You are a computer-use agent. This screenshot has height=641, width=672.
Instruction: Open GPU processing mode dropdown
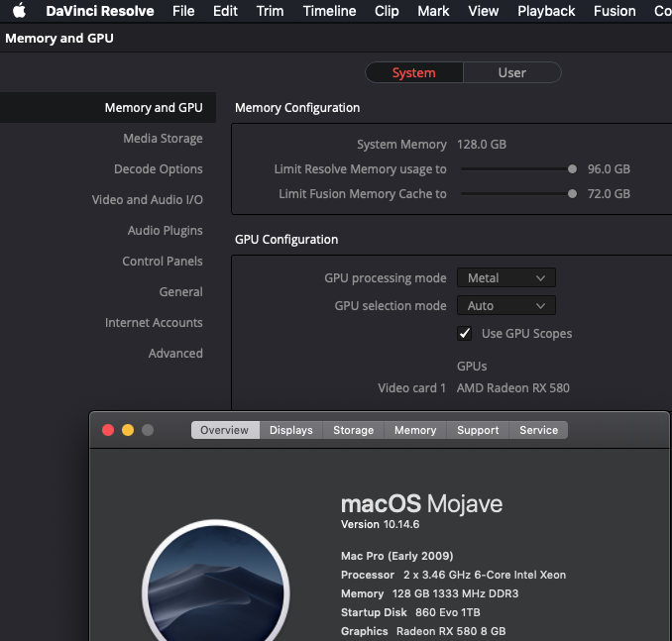[506, 278]
